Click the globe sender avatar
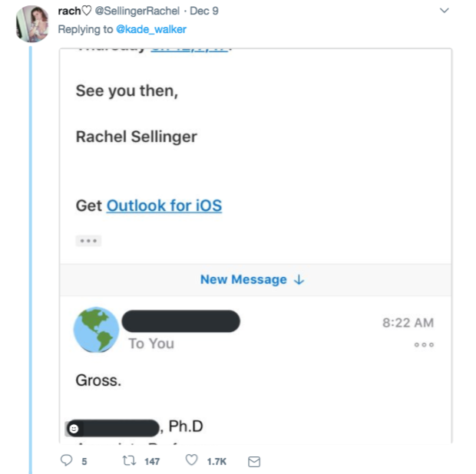This screenshot has height=474, width=476. (96, 331)
